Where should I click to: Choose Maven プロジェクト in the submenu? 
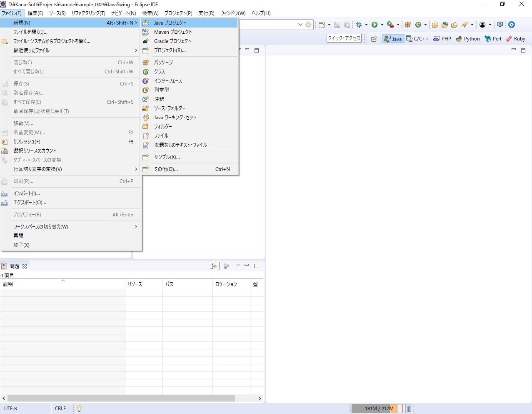(x=190, y=32)
